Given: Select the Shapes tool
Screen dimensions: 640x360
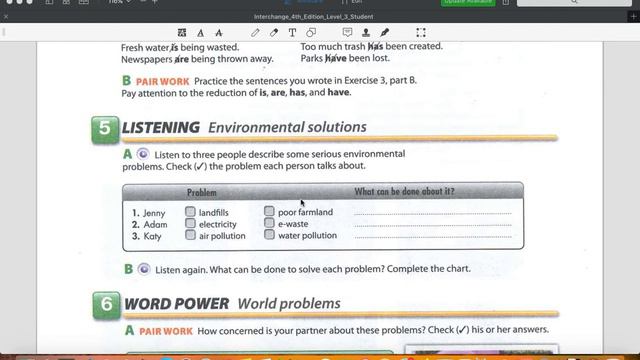Looking at the screenshot, I should (311, 33).
